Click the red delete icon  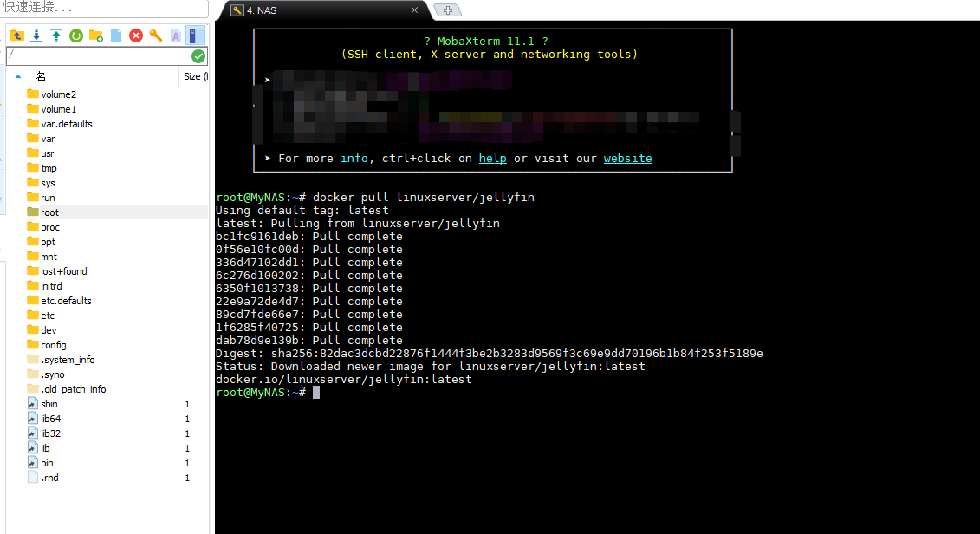[136, 36]
